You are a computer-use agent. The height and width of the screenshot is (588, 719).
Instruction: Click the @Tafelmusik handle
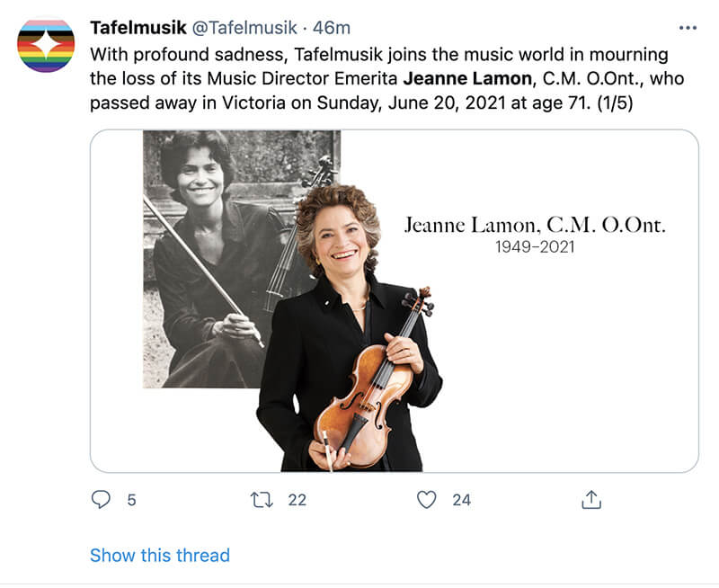pyautogui.click(x=241, y=28)
